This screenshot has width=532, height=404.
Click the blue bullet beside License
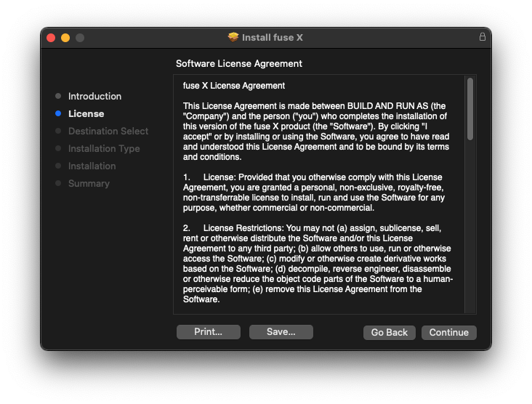coord(58,113)
